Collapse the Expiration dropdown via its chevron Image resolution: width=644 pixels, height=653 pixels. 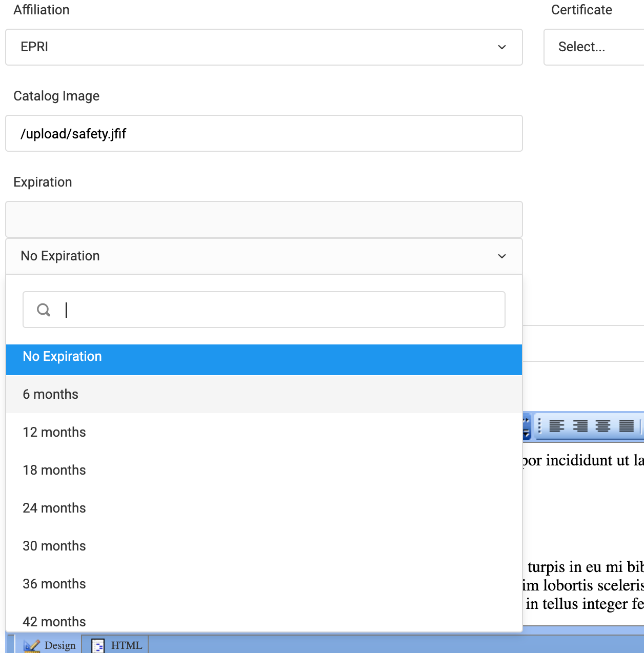501,256
